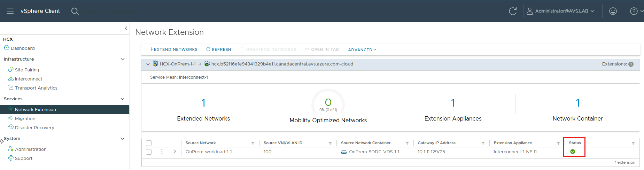Click the Extension Appliances count 1

[453, 103]
